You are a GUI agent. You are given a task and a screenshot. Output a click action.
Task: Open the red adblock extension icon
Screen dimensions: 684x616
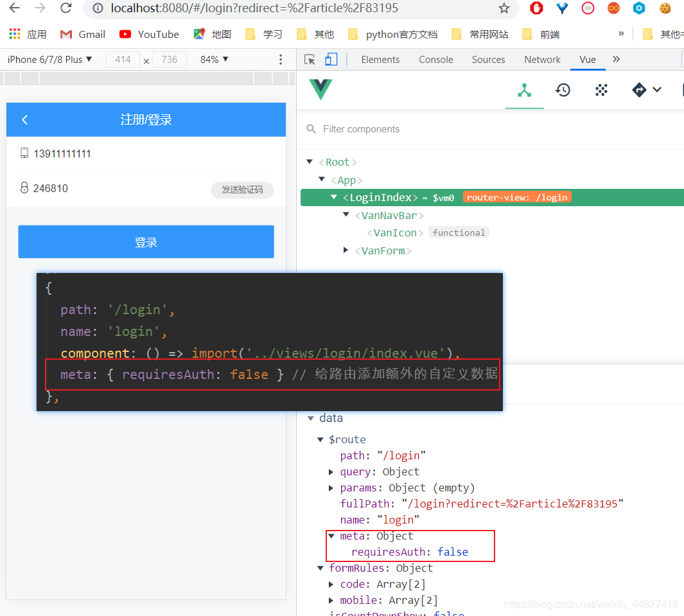coord(536,8)
